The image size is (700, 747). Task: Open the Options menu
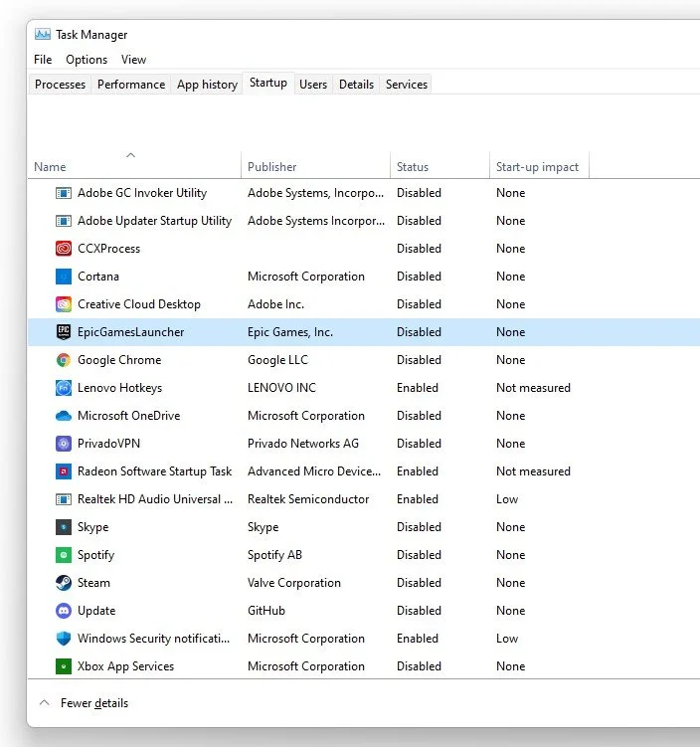(x=87, y=60)
